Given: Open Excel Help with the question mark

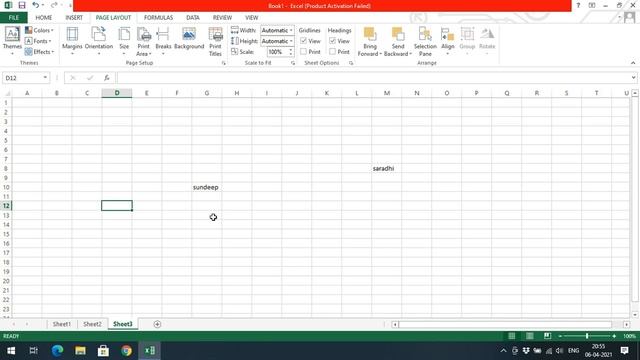Looking at the screenshot, I should coord(578,5).
